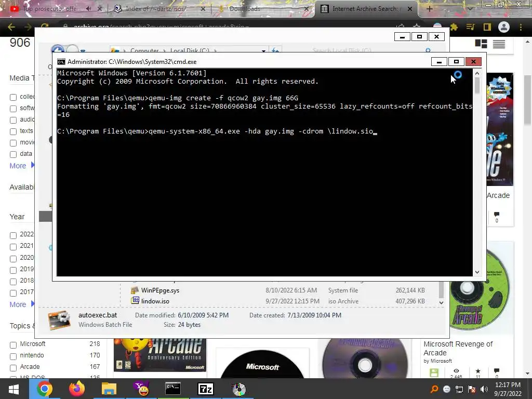Check the 2019 year filter
The height and width of the screenshot is (399, 532).
coord(13,270)
